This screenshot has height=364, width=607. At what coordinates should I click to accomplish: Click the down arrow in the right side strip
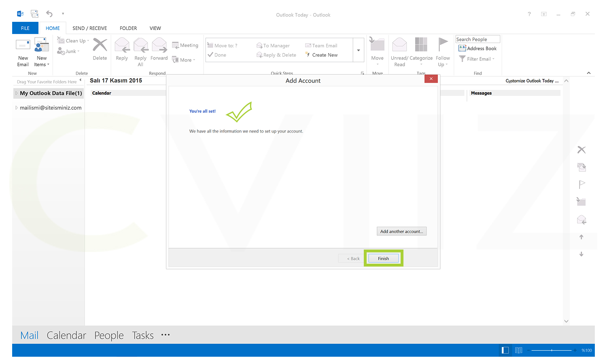pyautogui.click(x=582, y=254)
